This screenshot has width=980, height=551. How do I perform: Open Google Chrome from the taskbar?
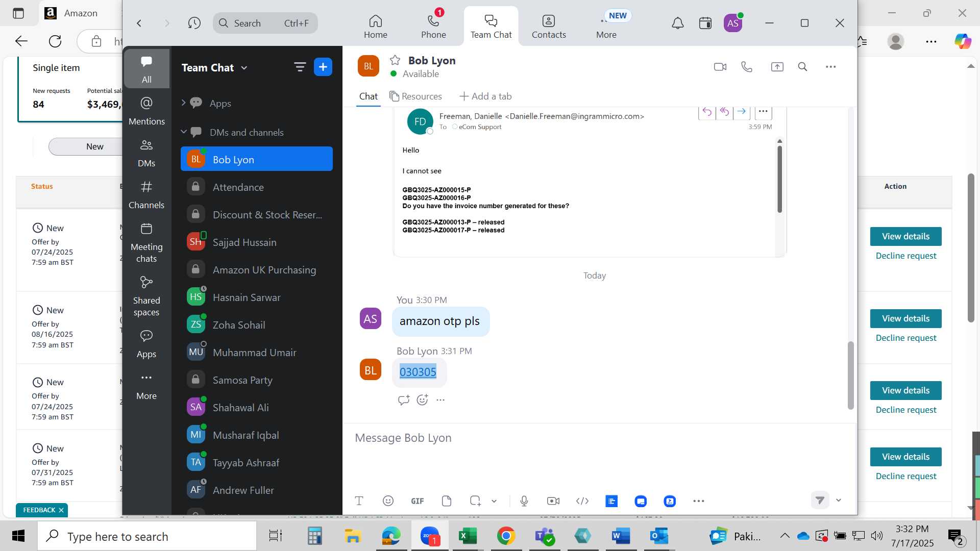[505, 536]
